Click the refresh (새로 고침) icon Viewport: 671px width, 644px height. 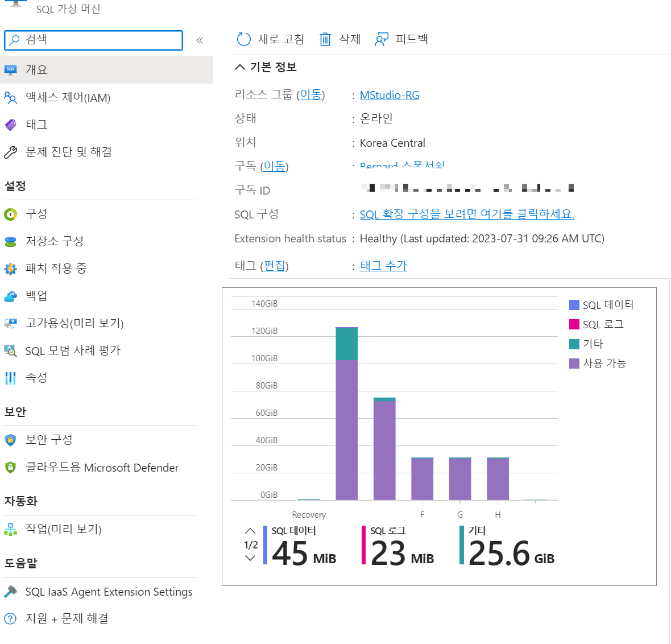click(x=243, y=39)
